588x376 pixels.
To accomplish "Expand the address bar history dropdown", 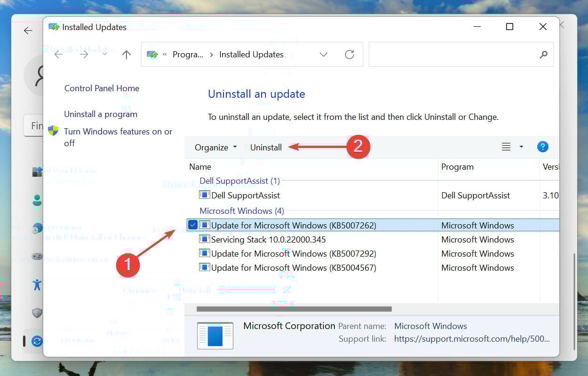I will [x=324, y=55].
